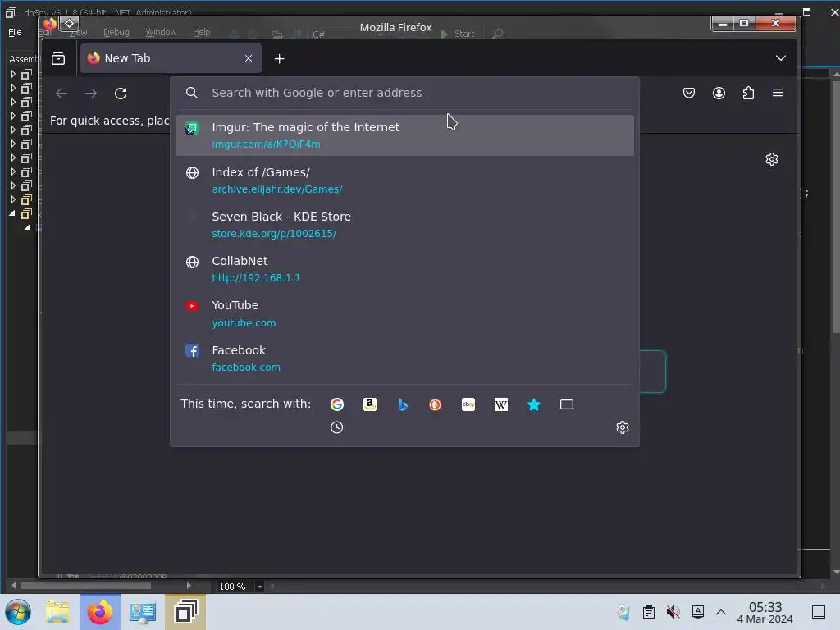This screenshot has height=630, width=840.
Task: Click the dnSpy toolbar search icon
Action: [x=498, y=34]
